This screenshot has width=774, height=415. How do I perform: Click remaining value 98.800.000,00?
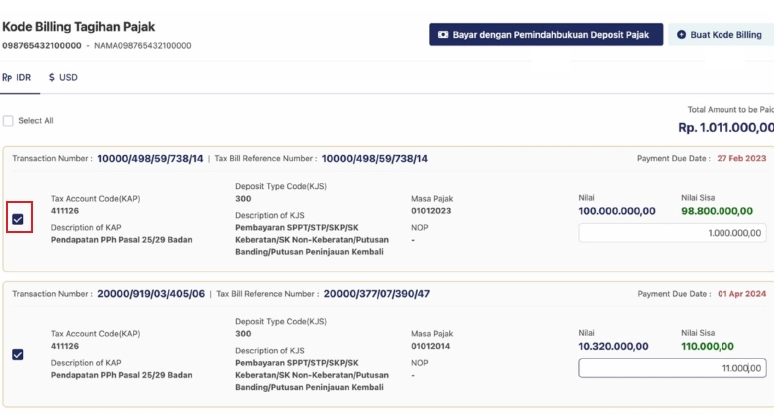click(x=717, y=211)
